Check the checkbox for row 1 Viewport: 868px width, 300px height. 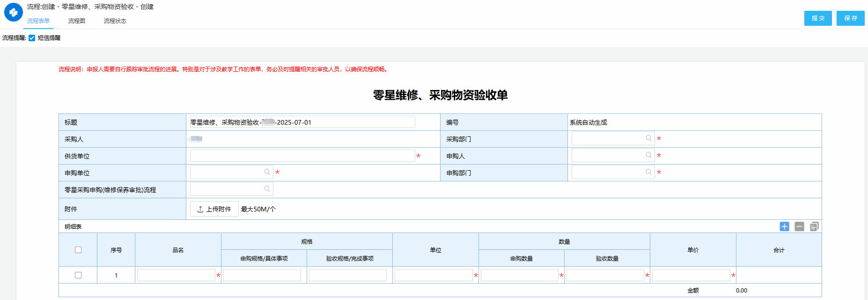tap(78, 275)
